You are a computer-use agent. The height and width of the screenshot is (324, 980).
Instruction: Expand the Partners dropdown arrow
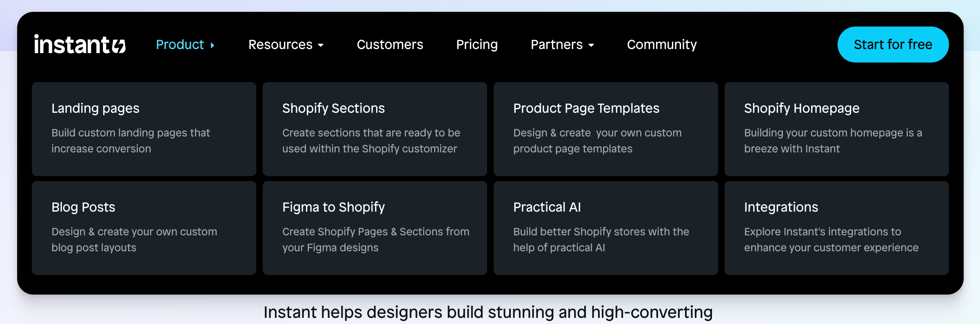[x=591, y=45]
